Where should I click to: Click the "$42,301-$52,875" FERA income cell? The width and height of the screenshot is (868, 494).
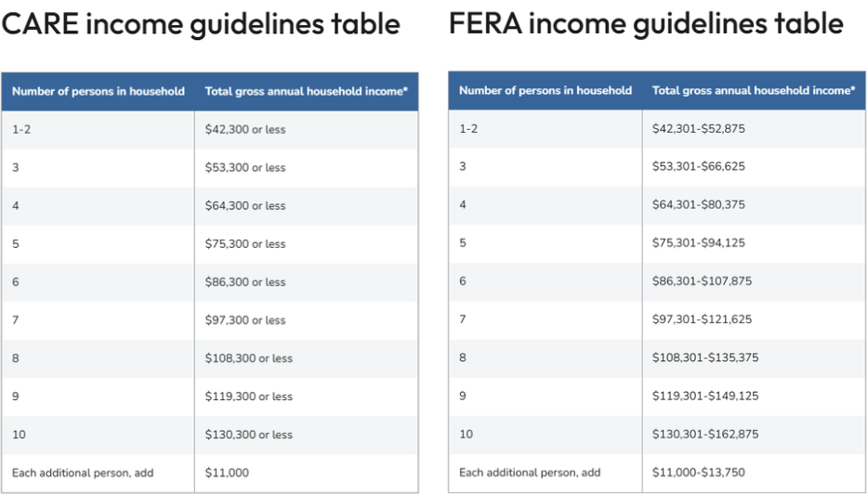[699, 129]
